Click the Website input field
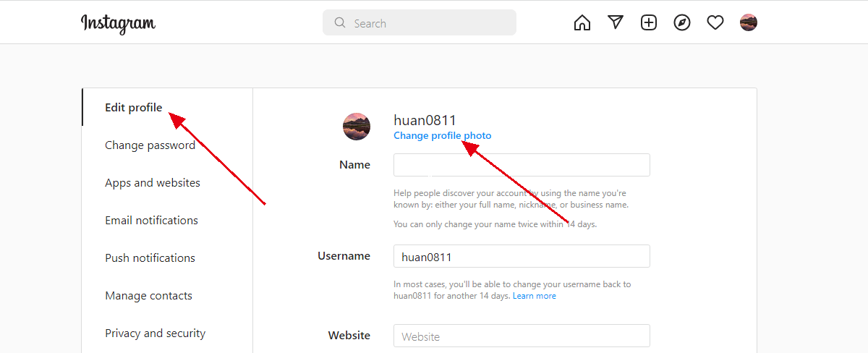 [x=522, y=336]
